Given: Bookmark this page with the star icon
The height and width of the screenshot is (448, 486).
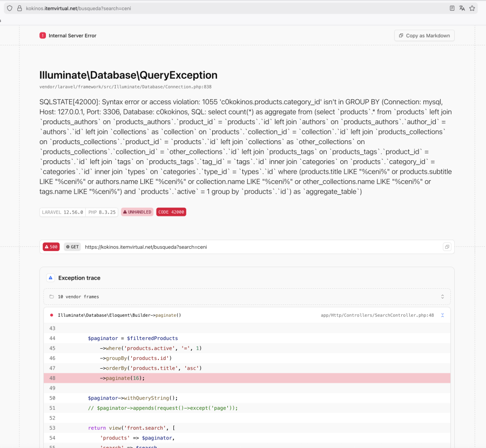Looking at the screenshot, I should [472, 9].
